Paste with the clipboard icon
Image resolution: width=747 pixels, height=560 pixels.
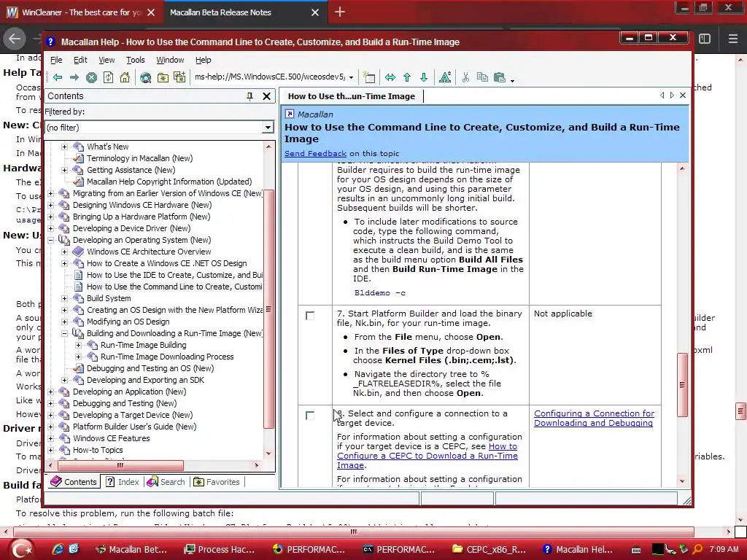(499, 77)
